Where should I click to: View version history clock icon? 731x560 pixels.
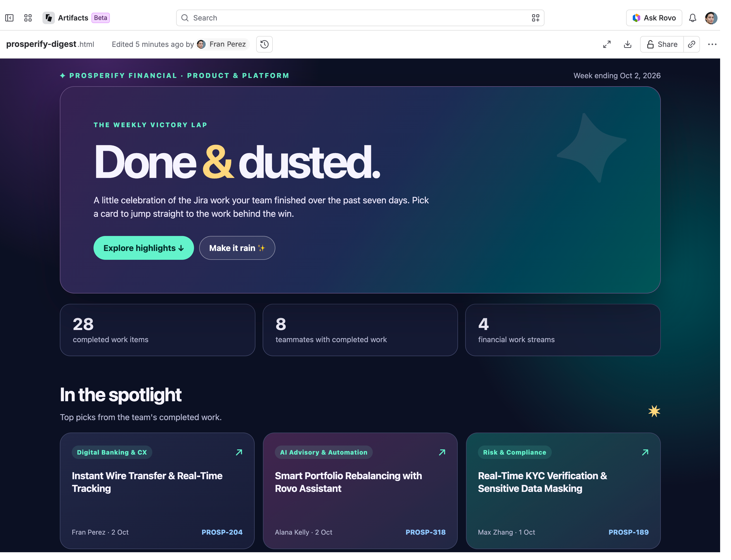264,44
